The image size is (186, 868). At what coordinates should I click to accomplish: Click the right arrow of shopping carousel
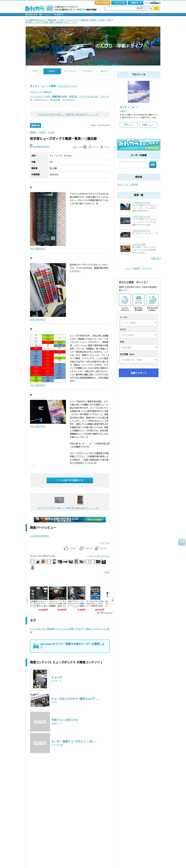[x=112, y=600]
